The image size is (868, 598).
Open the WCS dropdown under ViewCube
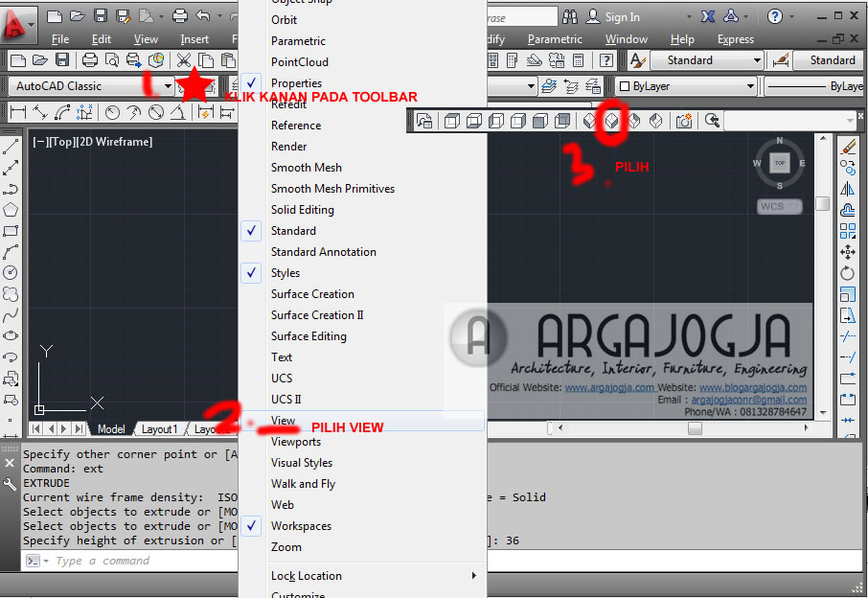[x=780, y=207]
